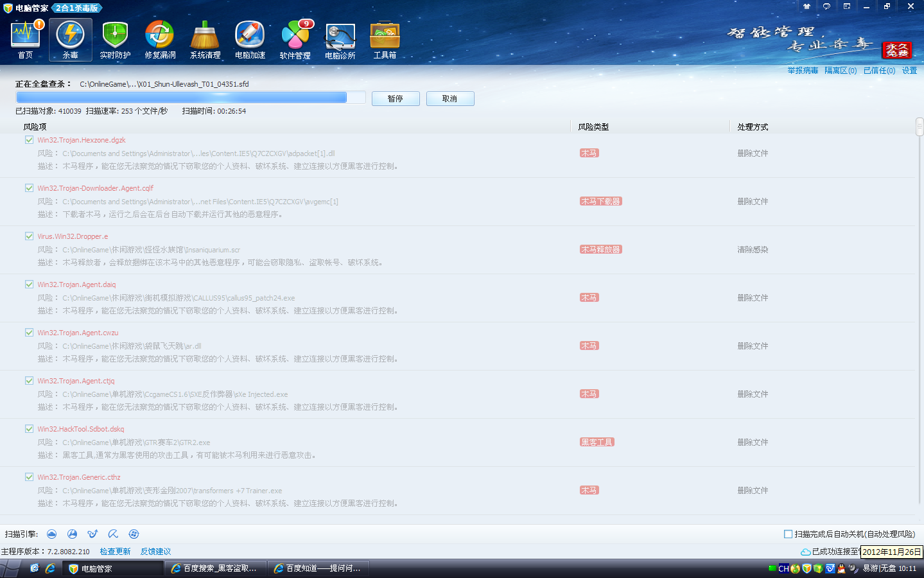Open the 首页 home icon
The height and width of the screenshot is (578, 924).
pos(26,40)
